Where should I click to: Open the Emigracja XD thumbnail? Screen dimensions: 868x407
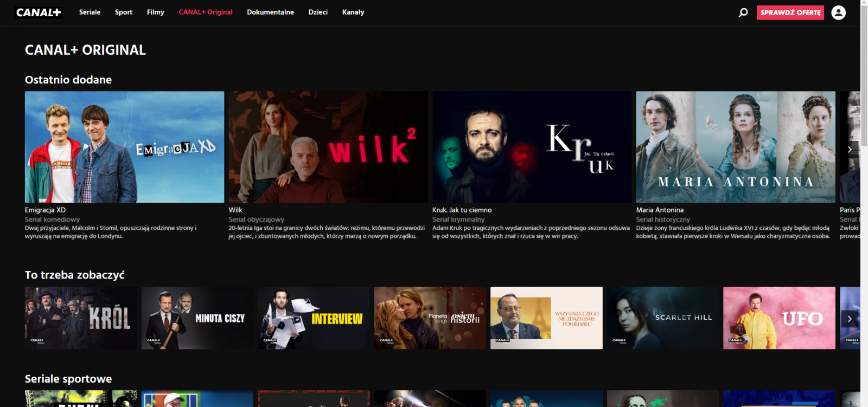[124, 147]
